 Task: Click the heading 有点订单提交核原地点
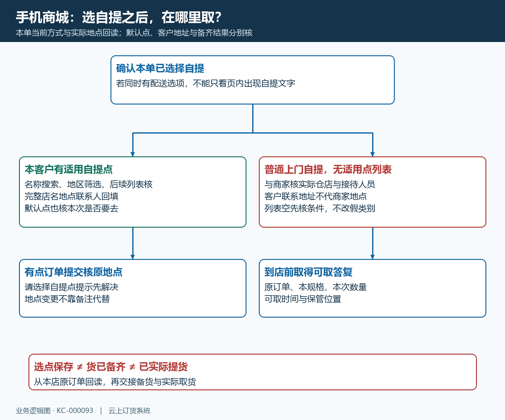(x=74, y=272)
